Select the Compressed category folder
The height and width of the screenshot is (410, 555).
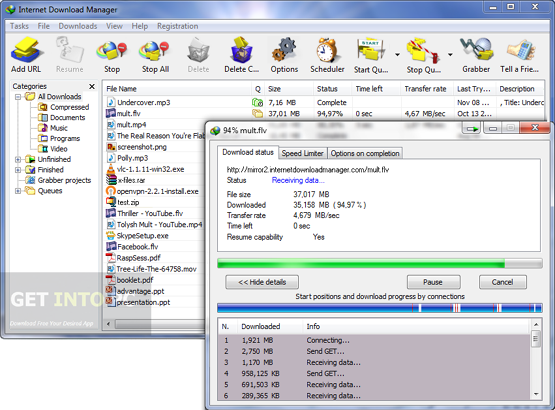64,107
